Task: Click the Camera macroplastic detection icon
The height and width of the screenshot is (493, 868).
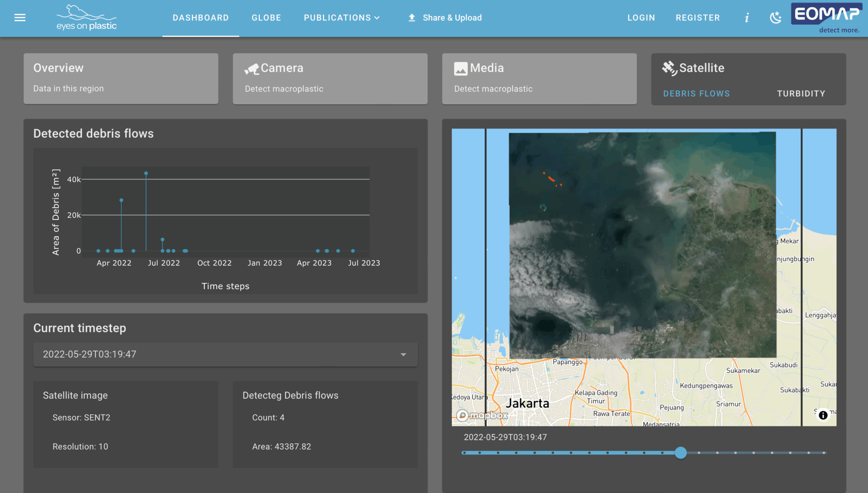Action: pyautogui.click(x=252, y=68)
